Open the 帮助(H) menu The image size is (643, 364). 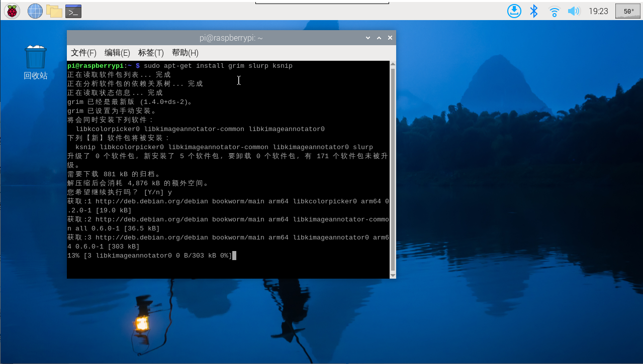tap(185, 53)
